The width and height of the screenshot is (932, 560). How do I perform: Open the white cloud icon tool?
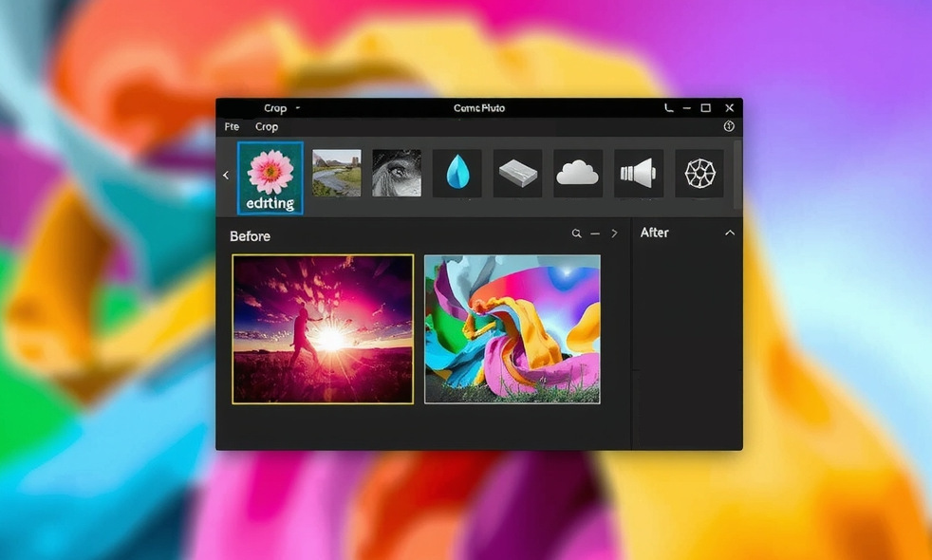tap(577, 173)
